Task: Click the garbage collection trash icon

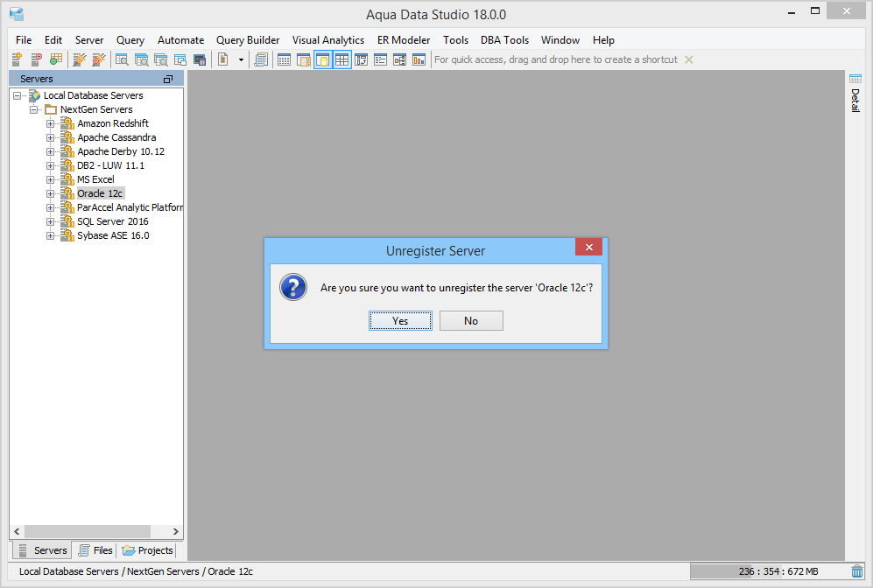Action: click(x=857, y=571)
